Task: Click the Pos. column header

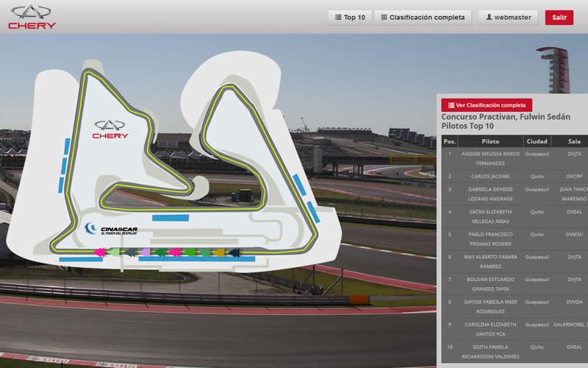Action: point(450,141)
